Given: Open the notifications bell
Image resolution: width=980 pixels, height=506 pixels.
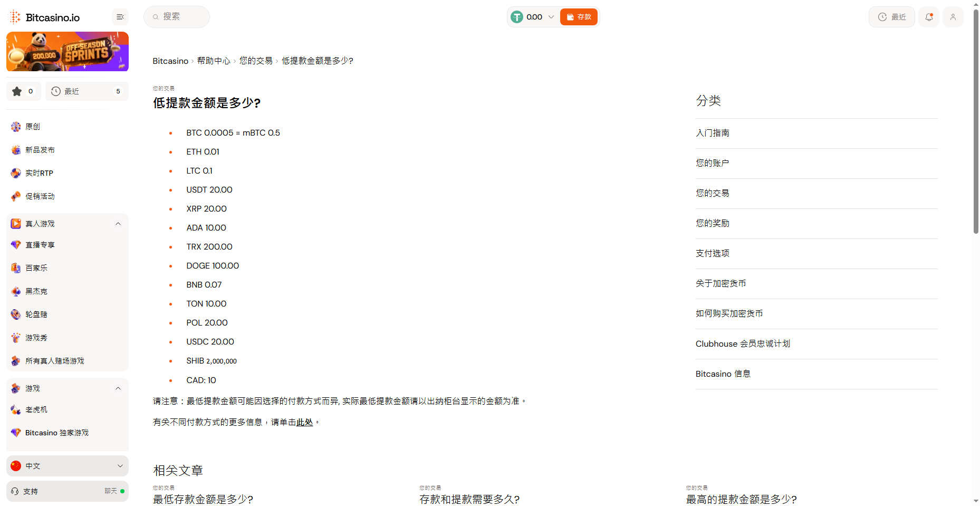Looking at the screenshot, I should tap(929, 17).
